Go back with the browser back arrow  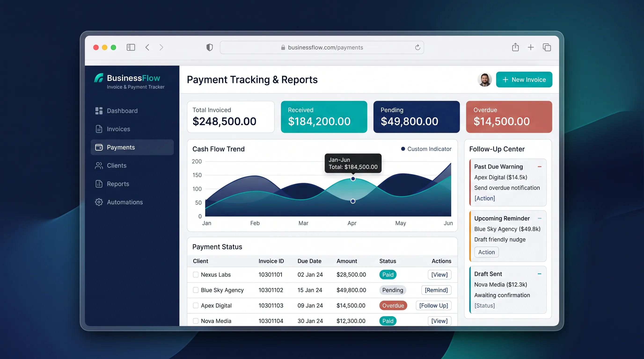tap(147, 47)
